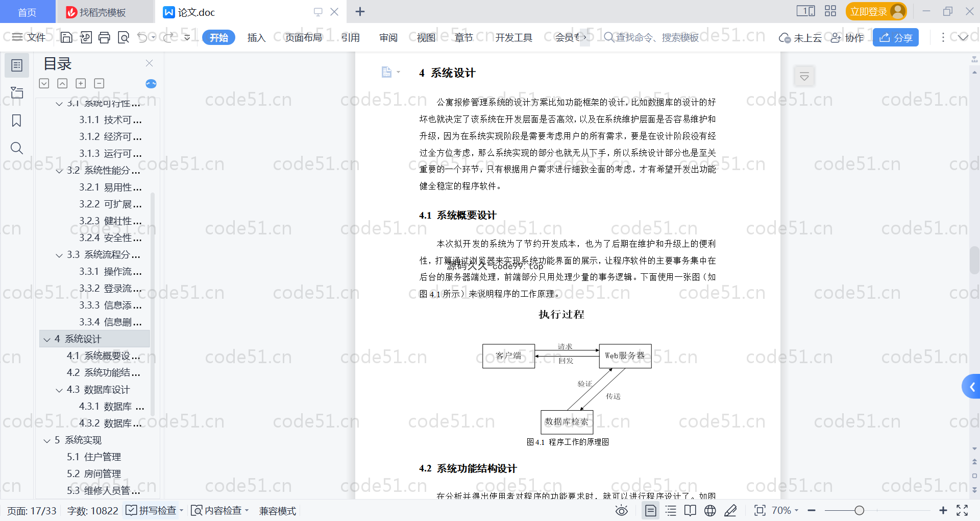Click the zoom slider handle
Screen dimensions: 980x521
pyautogui.click(x=859, y=510)
